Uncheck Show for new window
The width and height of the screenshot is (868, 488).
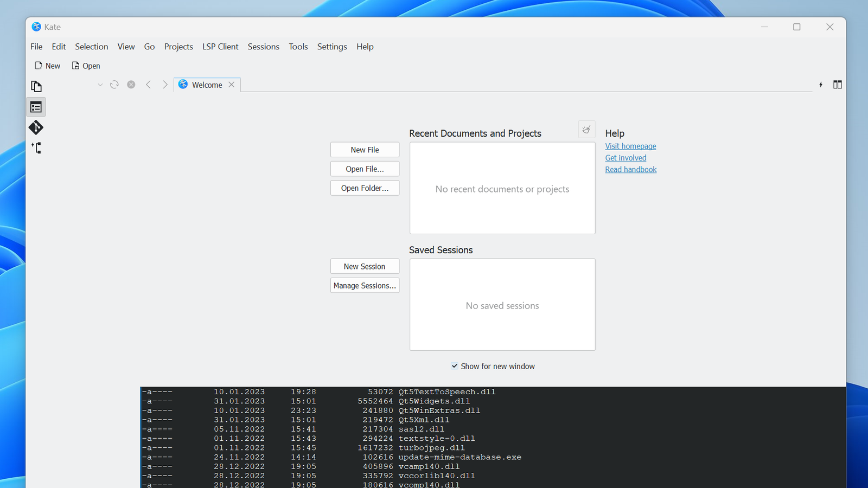click(x=455, y=366)
